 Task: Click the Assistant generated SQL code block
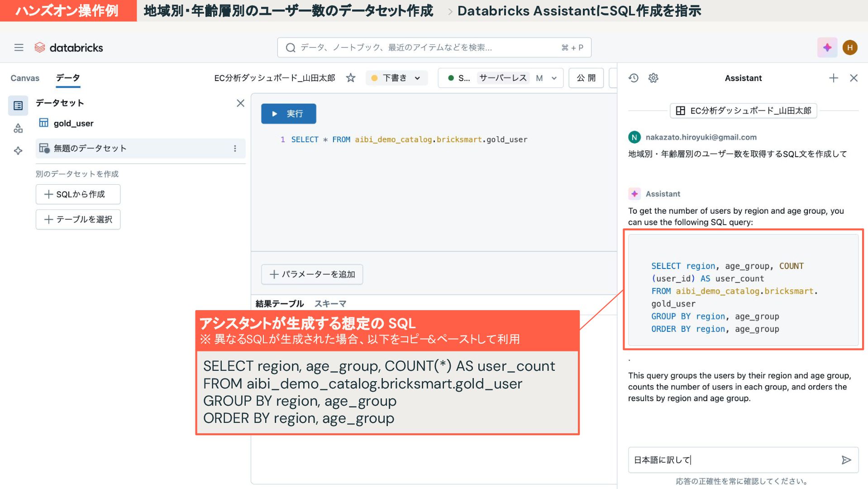click(743, 290)
